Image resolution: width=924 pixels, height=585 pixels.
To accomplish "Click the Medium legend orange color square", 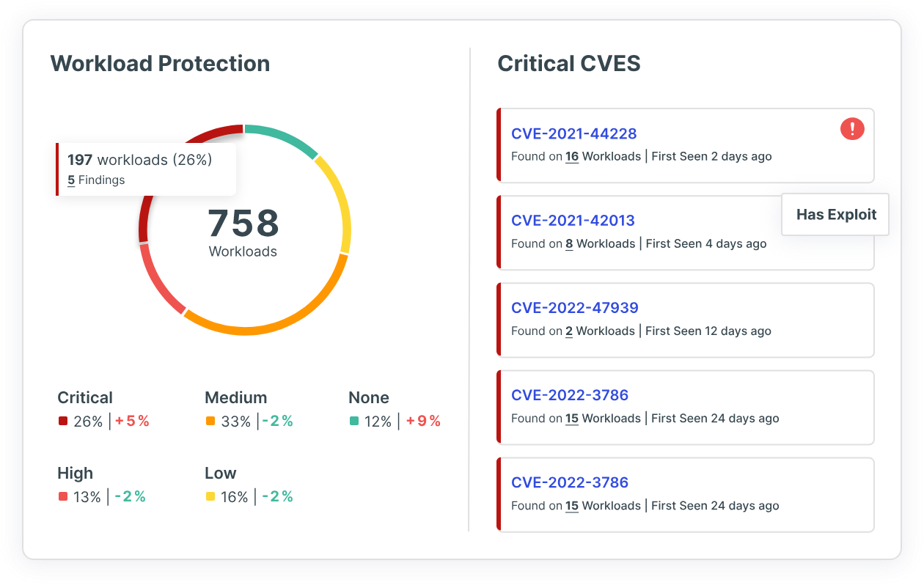I will tap(210, 422).
